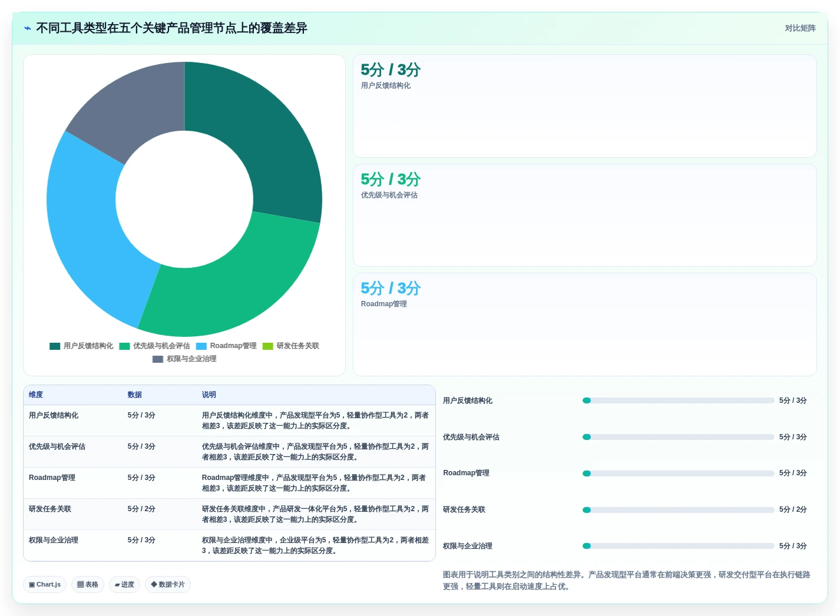Click the 说明 column header
840x616 pixels.
coord(209,395)
